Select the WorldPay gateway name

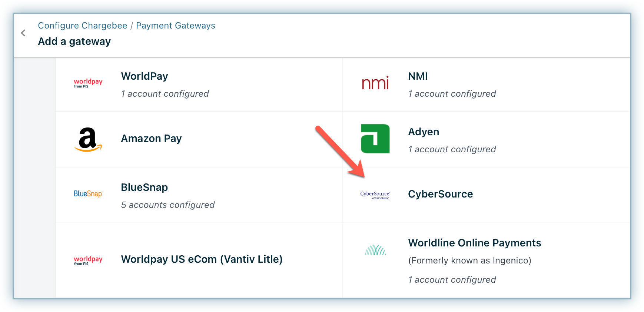tap(145, 76)
